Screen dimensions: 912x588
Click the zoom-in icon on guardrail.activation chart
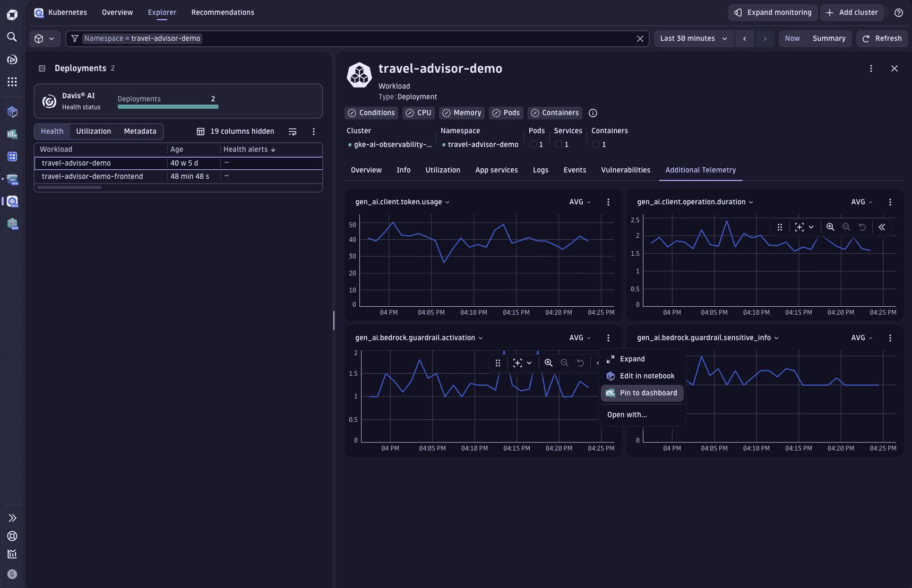(548, 363)
